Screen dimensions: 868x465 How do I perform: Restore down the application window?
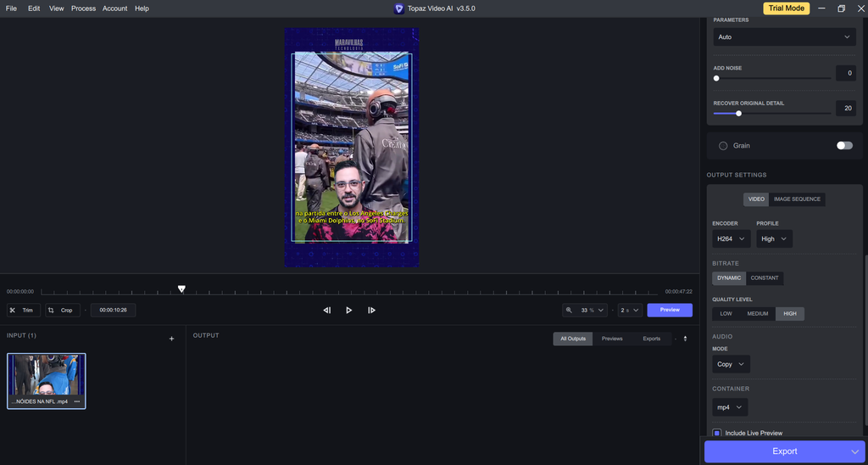click(842, 8)
